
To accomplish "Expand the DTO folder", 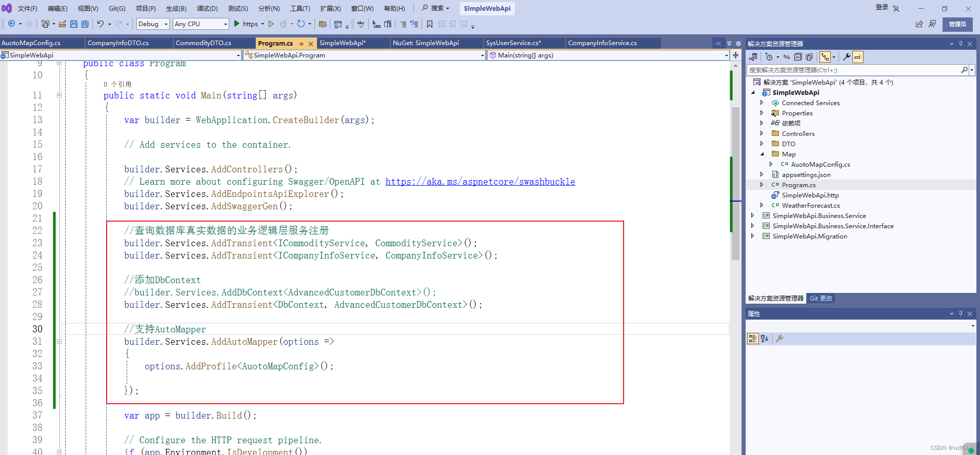I will (x=762, y=144).
